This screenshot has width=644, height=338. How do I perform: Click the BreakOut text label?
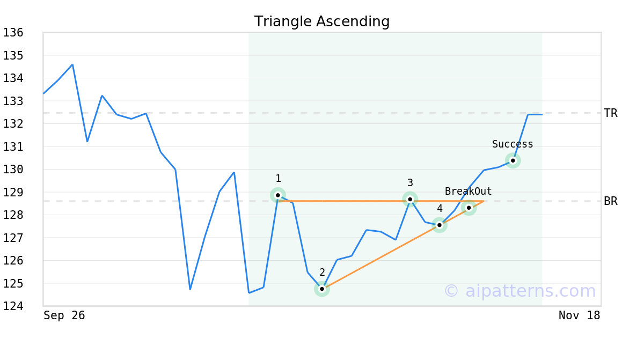coord(469,192)
